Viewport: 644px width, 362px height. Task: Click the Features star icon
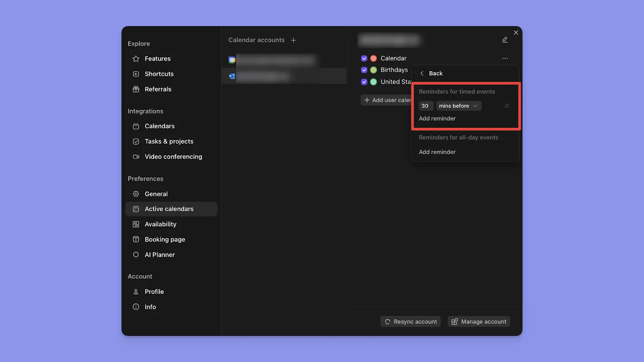pyautogui.click(x=136, y=59)
